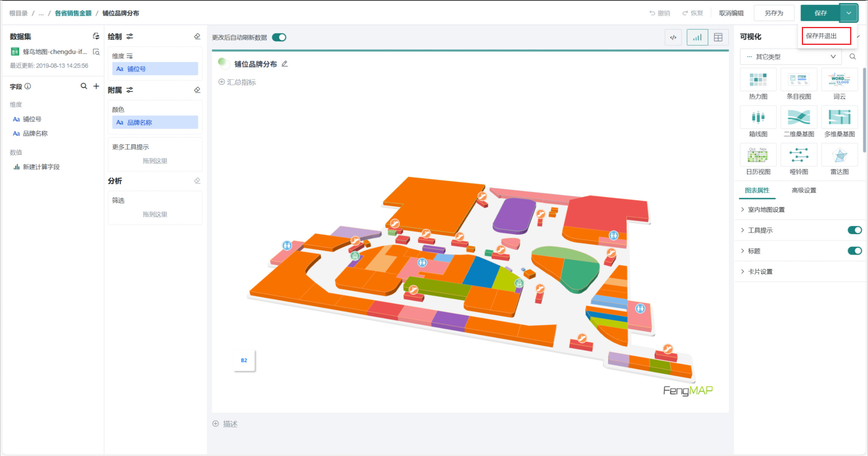
Task: Open the 各省销售金额 breadcrumb link
Action: click(x=73, y=13)
